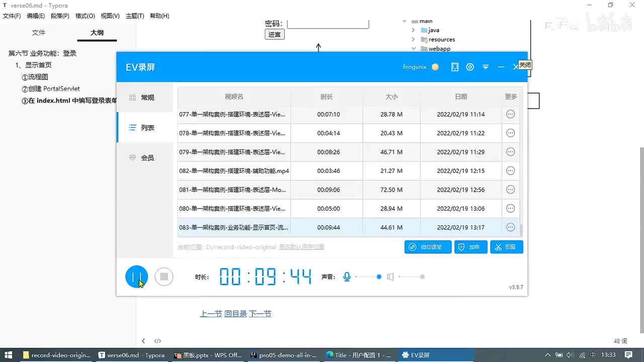Adjust the speaker volume slider handle
The width and height of the screenshot is (644, 362).
pos(422,277)
